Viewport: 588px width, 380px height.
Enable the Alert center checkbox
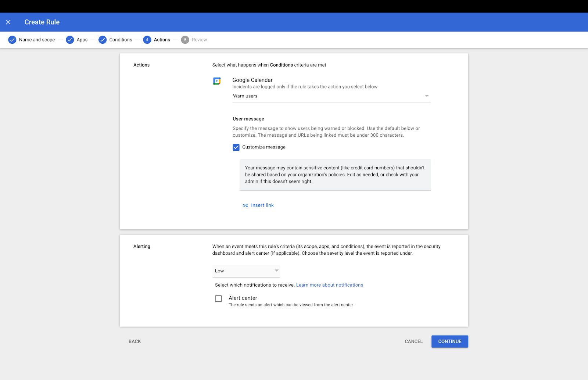coord(218,298)
